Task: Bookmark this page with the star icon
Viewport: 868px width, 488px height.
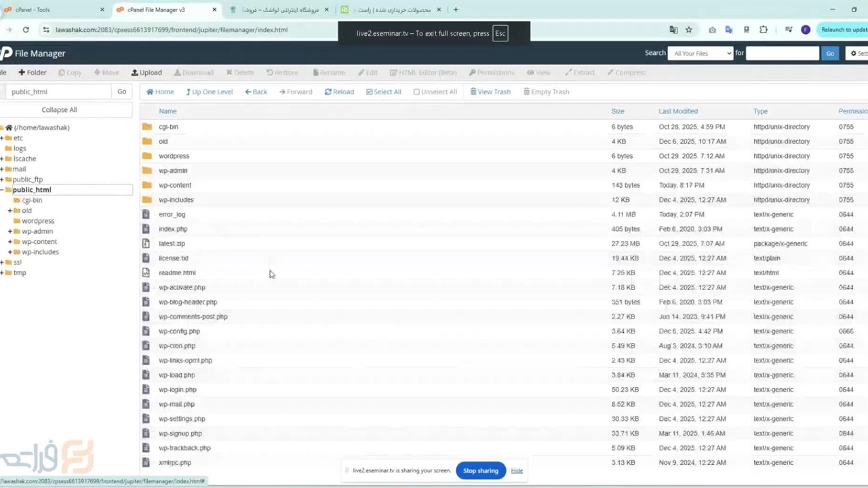Action: (x=689, y=30)
